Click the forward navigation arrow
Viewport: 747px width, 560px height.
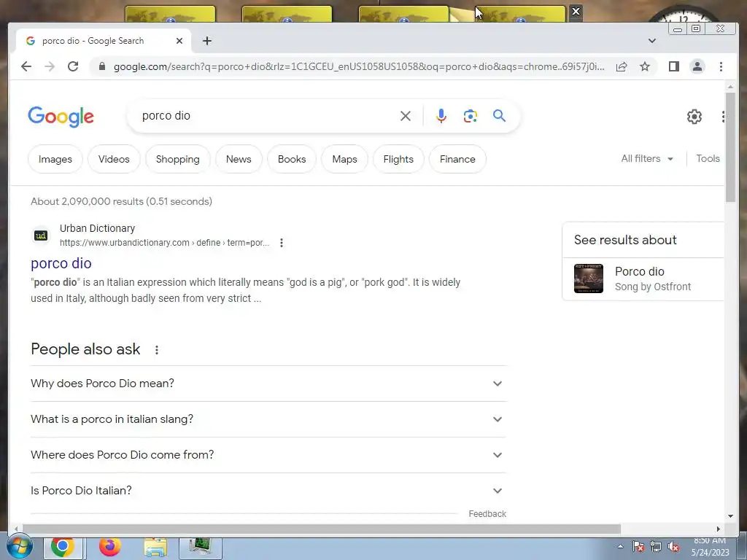pyautogui.click(x=50, y=66)
